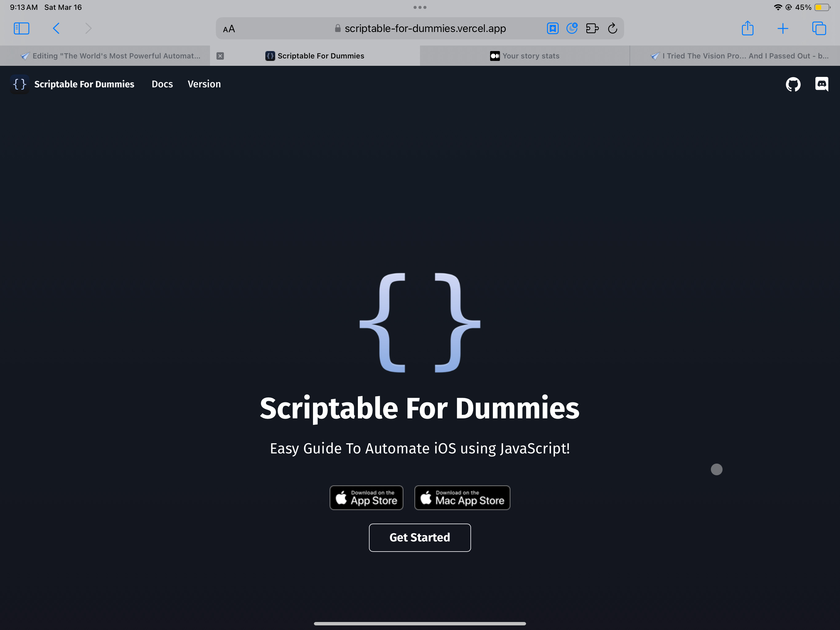Viewport: 840px width, 630px height.
Task: Navigate back using the back arrow
Action: pyautogui.click(x=56, y=28)
